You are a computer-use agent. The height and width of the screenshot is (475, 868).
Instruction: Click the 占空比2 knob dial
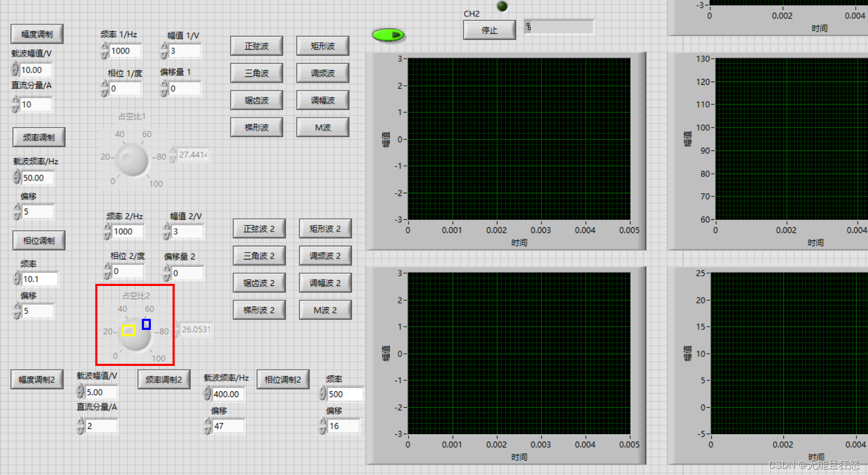[135, 335]
